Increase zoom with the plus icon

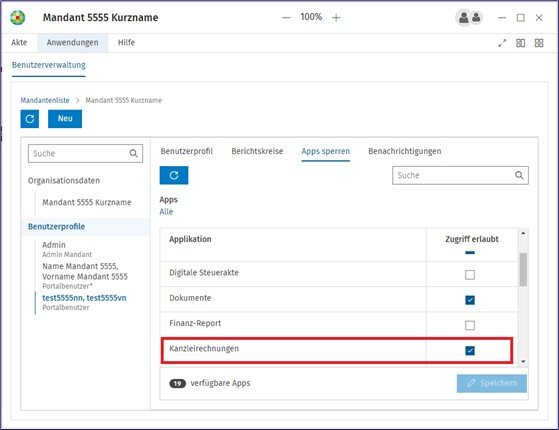tap(336, 17)
